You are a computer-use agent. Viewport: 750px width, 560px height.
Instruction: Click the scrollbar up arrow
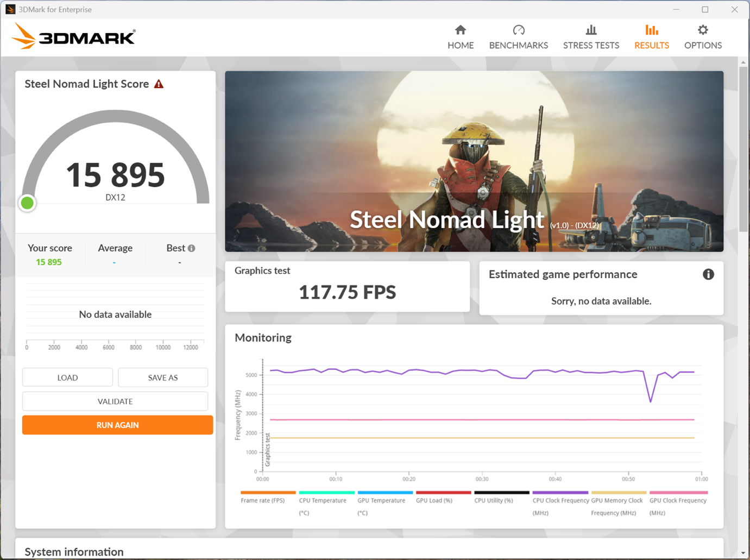click(743, 62)
